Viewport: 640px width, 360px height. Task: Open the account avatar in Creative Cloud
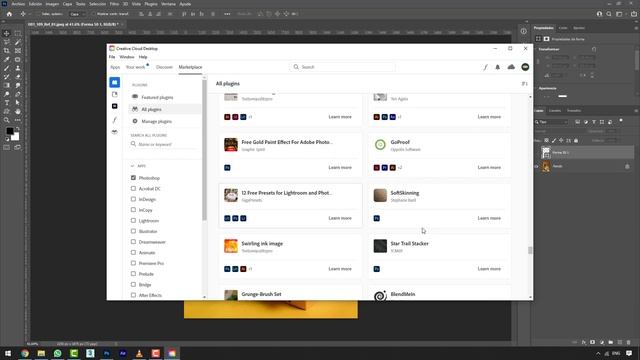pos(525,67)
